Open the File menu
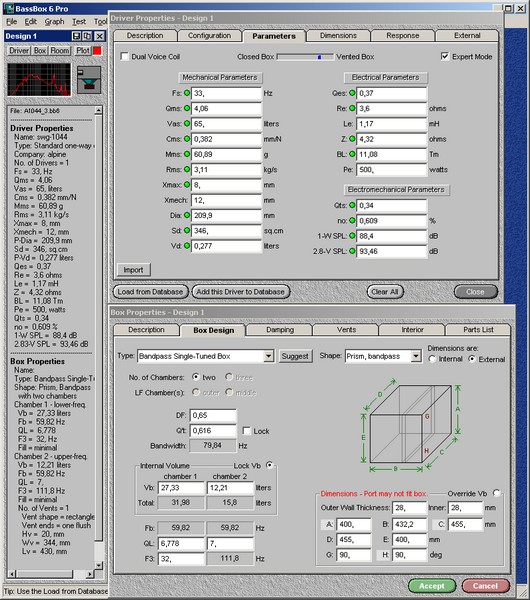Screen dimensions: 530x600 click(11, 22)
